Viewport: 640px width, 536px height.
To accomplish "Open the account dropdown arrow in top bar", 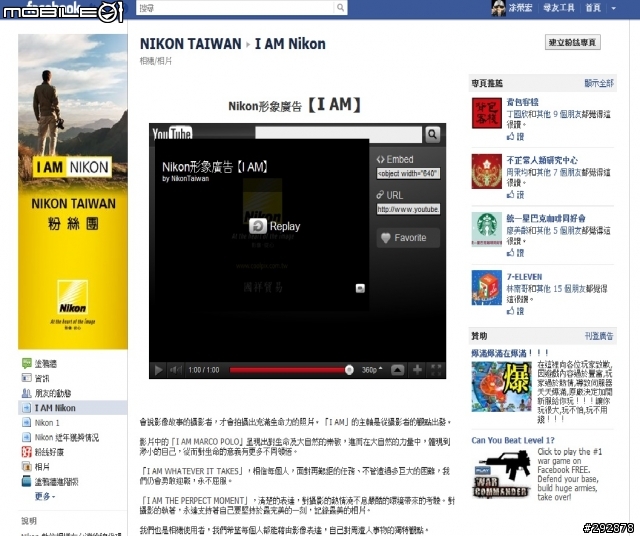I will [613, 8].
